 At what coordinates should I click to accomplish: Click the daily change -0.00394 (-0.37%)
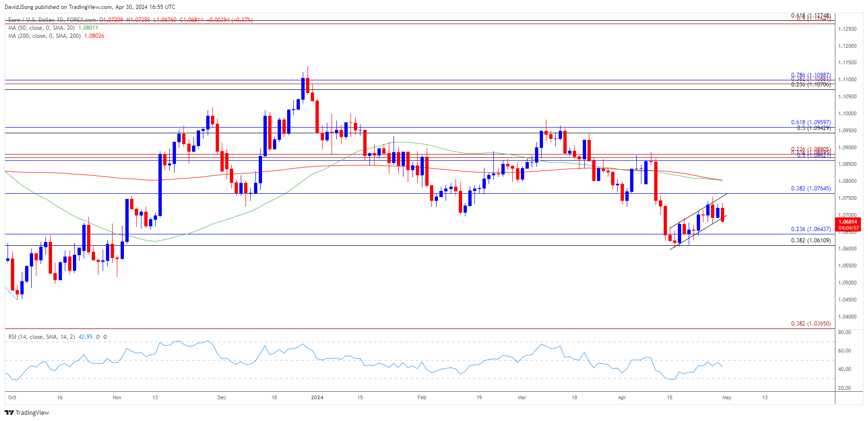[x=229, y=20]
